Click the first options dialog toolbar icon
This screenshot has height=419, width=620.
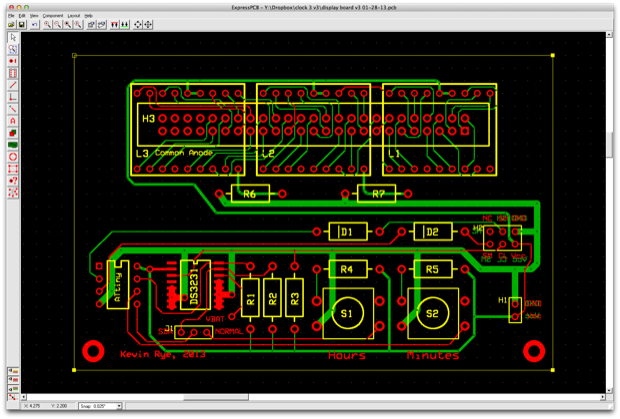pyautogui.click(x=91, y=25)
